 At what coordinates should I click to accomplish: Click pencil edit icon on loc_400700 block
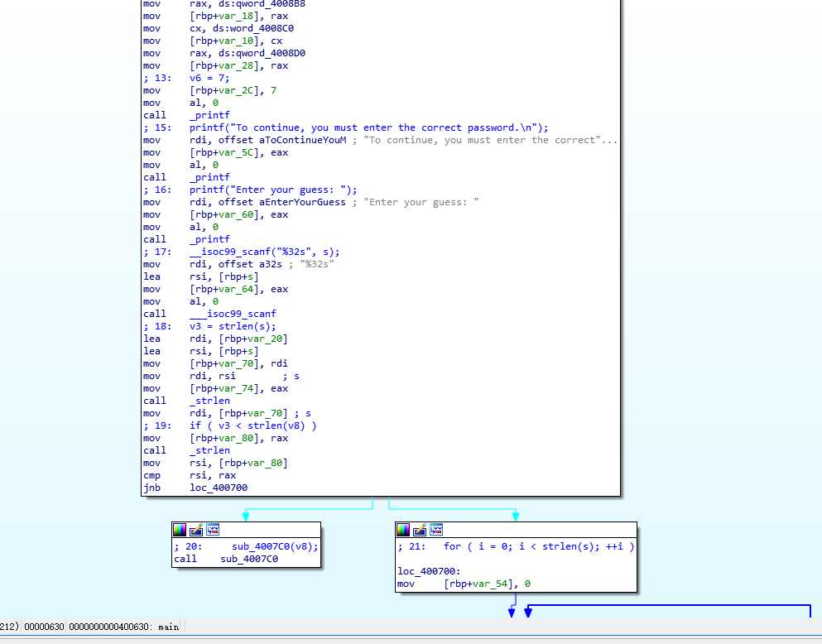click(420, 530)
